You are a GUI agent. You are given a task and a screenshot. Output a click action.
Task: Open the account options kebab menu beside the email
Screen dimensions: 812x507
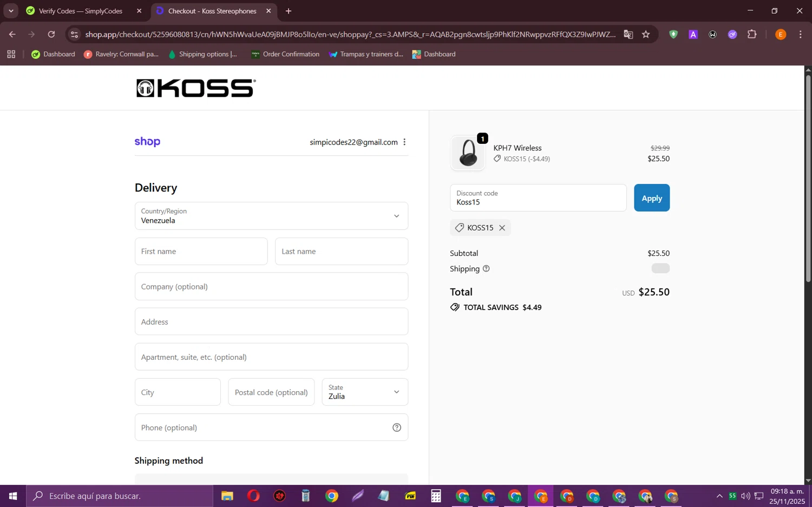tap(404, 142)
